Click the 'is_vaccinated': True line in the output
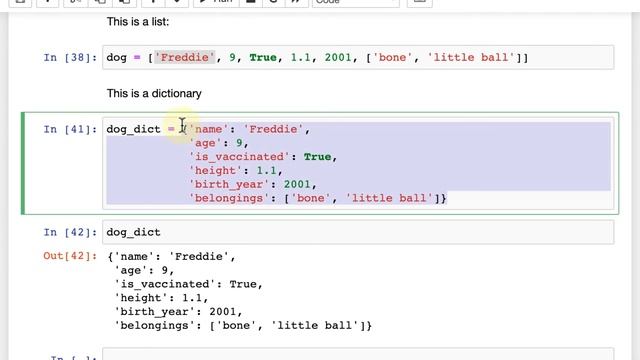Image resolution: width=640 pixels, height=360 pixels. pos(188,284)
